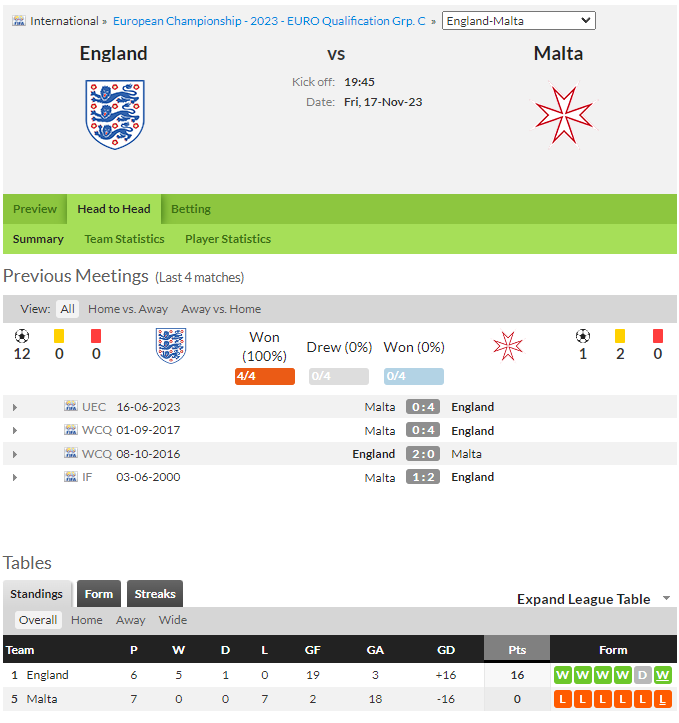Click Malta's yellow card icon above 2
This screenshot has height=723, width=679.
(x=620, y=336)
